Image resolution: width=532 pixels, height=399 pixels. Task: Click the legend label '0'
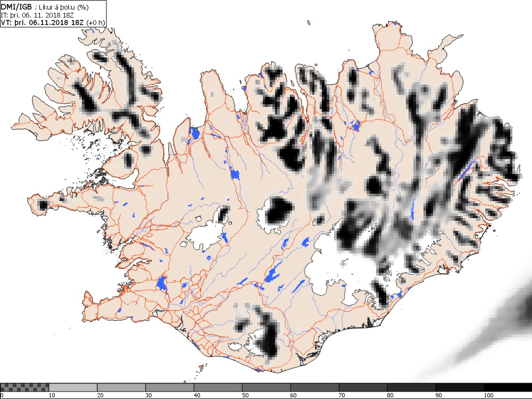(2, 395)
